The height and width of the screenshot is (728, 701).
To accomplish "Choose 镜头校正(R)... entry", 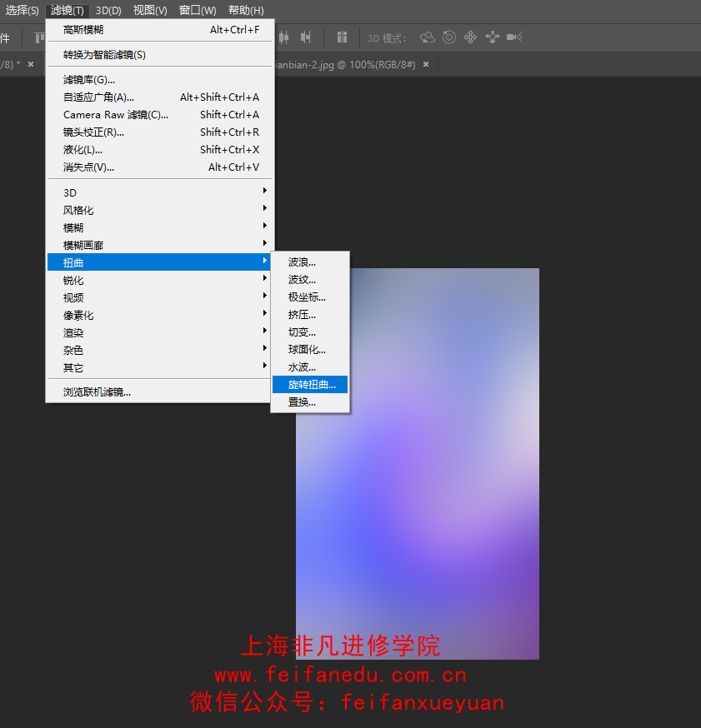I will click(x=160, y=132).
